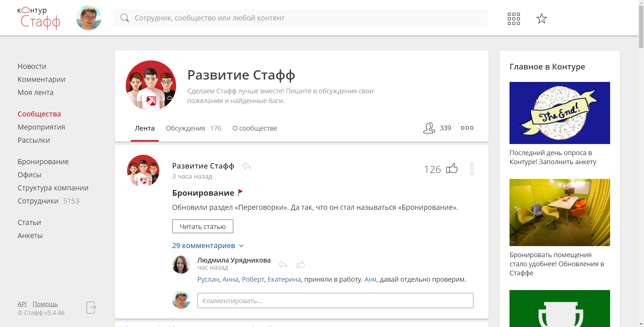The width and height of the screenshot is (644, 327).
Task: Open Рассылки section
Action: pyautogui.click(x=34, y=140)
